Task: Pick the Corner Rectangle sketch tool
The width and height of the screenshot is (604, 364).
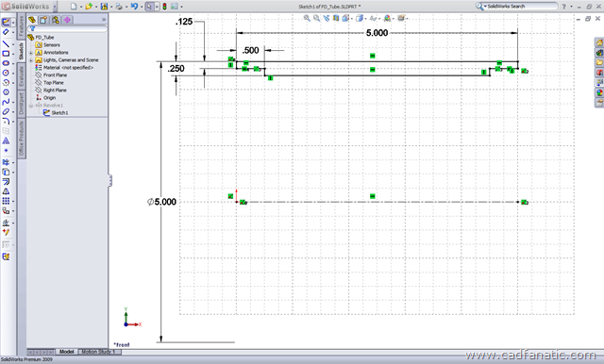Action: coord(6,54)
